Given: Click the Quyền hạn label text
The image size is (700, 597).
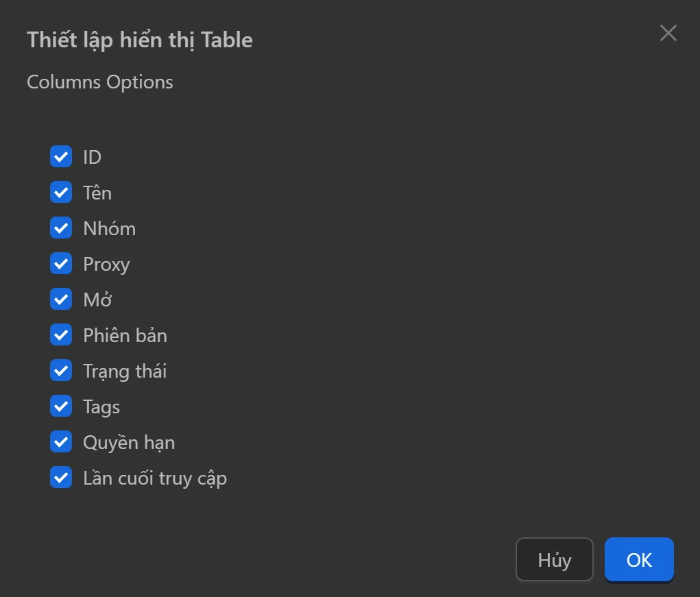Looking at the screenshot, I should point(130,441).
